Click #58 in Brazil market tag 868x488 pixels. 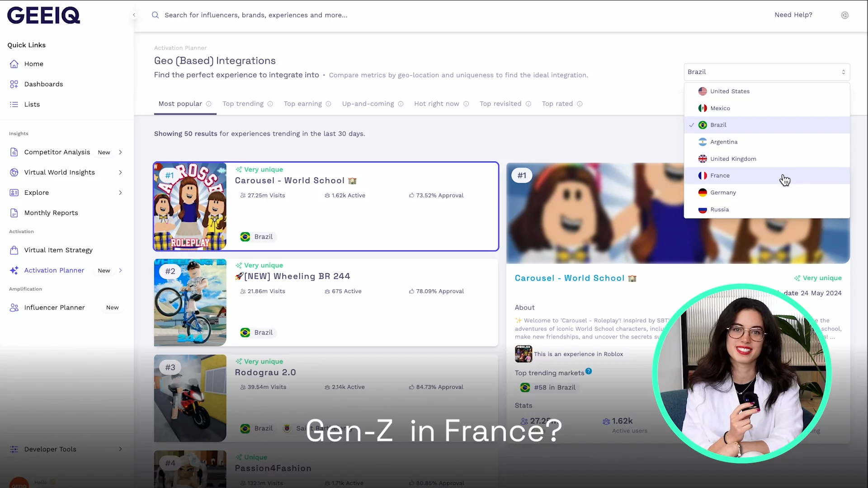(x=548, y=388)
